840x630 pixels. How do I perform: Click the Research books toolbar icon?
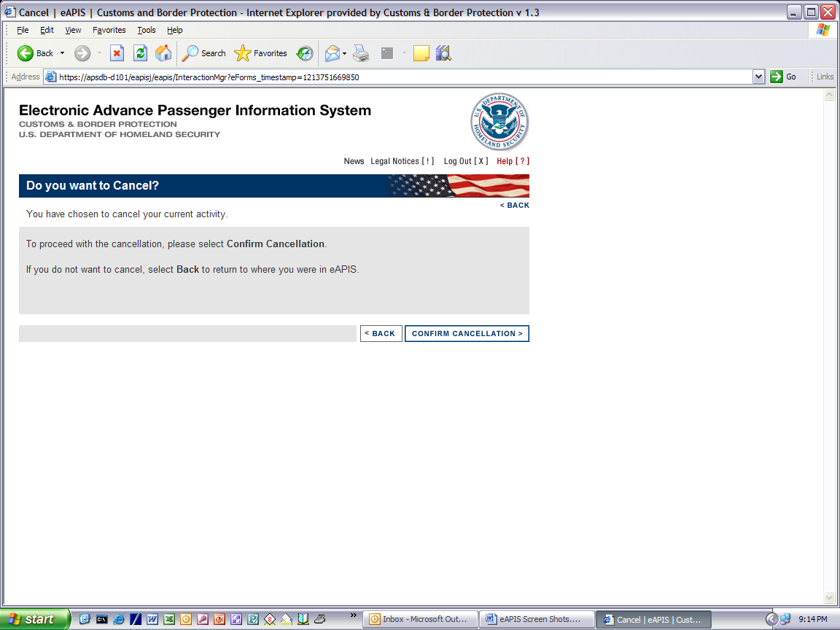(443, 53)
